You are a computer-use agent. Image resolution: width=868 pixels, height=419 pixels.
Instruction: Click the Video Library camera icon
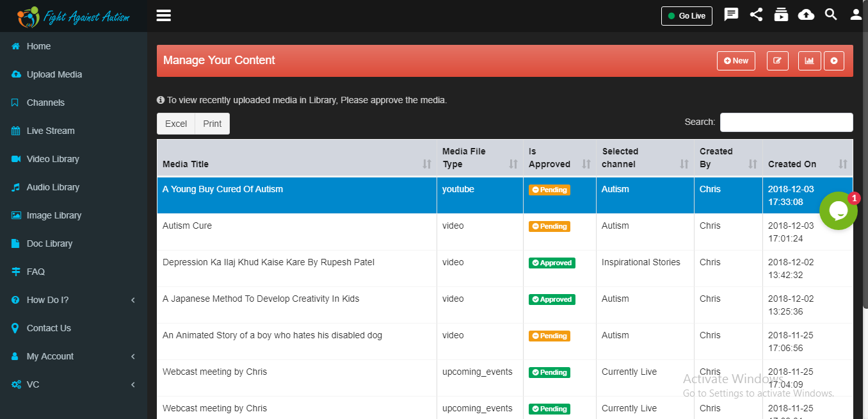click(16, 159)
